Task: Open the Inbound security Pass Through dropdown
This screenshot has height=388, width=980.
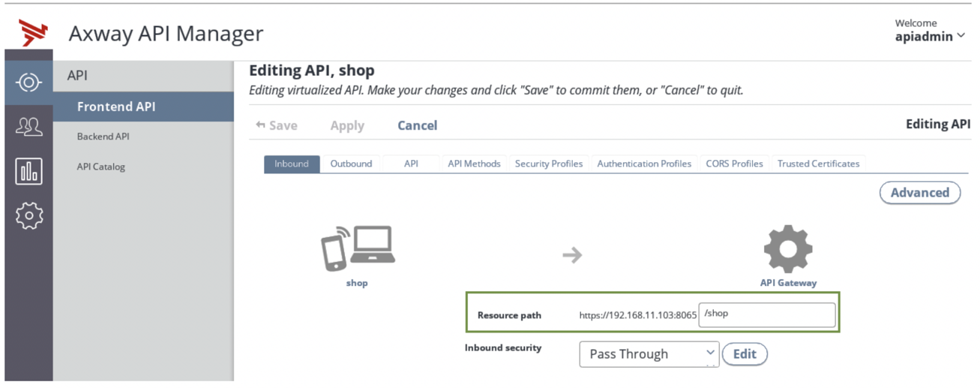Action: pos(648,354)
